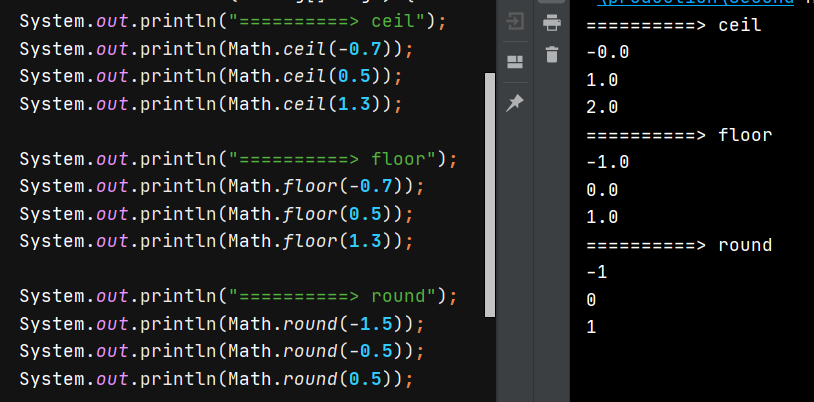Click console output value -1.0
The width and height of the screenshot is (814, 402).
(x=608, y=163)
